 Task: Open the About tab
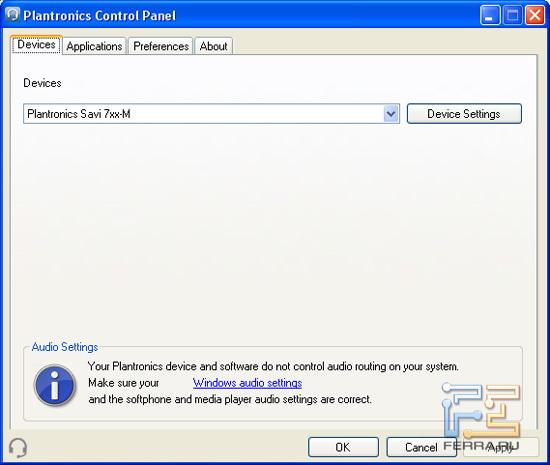213,46
